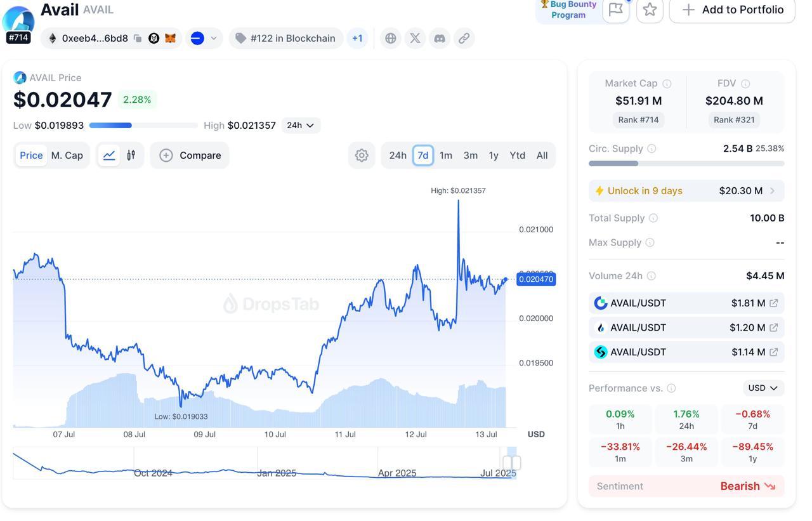Click the tag icon in Blockchain category
The height and width of the screenshot is (521, 812).
240,39
